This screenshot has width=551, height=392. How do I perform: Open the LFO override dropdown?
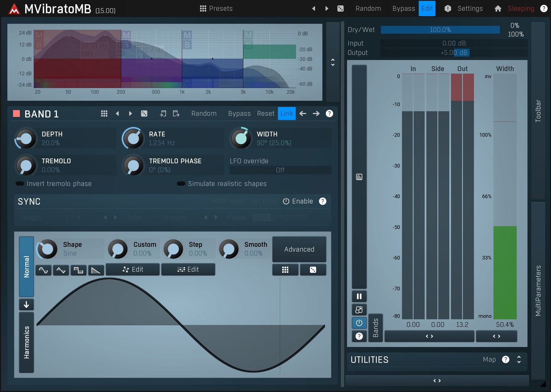tap(280, 170)
